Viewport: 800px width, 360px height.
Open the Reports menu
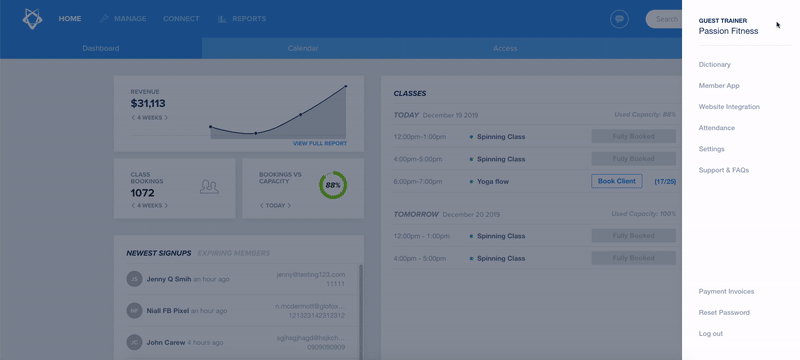tap(249, 19)
